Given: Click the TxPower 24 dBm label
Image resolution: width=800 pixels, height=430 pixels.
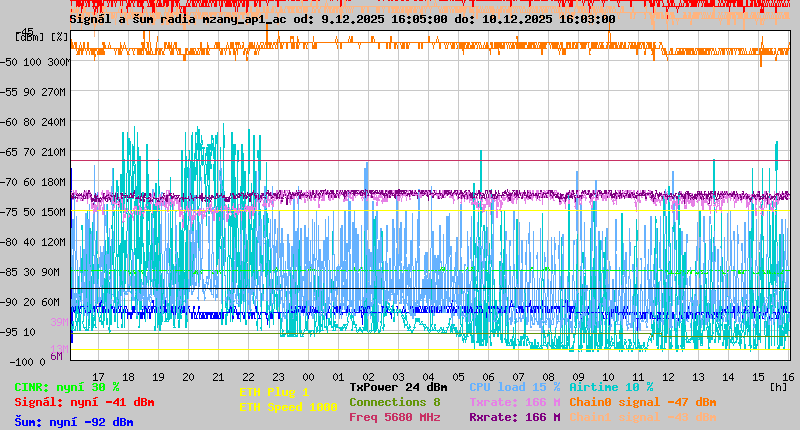Looking at the screenshot, I should pos(398,387).
